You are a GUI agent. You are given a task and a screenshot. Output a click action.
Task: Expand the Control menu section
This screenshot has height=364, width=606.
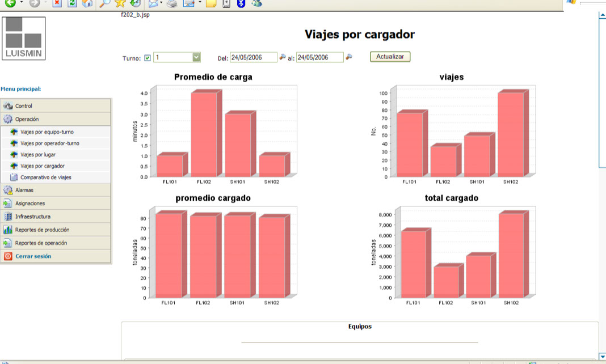coord(24,106)
